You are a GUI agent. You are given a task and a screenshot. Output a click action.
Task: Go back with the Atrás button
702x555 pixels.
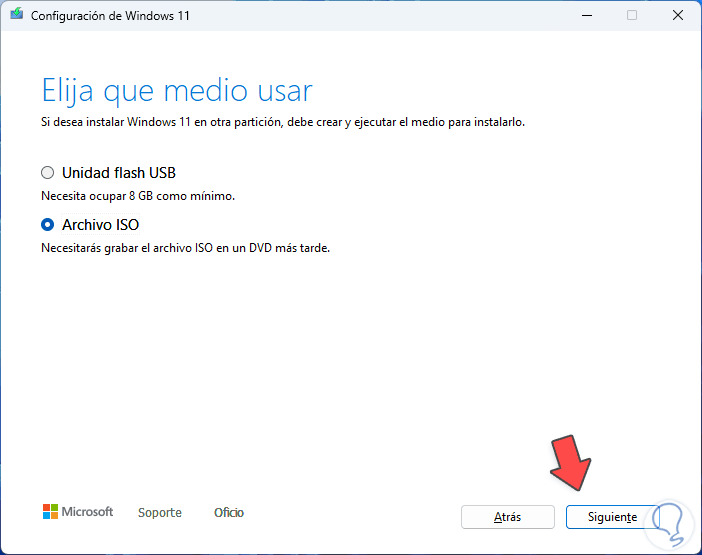[508, 517]
